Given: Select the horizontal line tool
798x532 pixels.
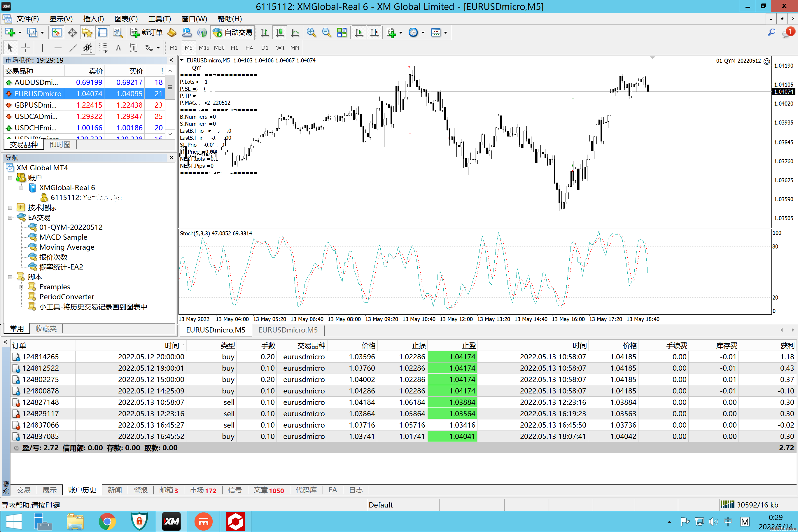Looking at the screenshot, I should pyautogui.click(x=58, y=48).
